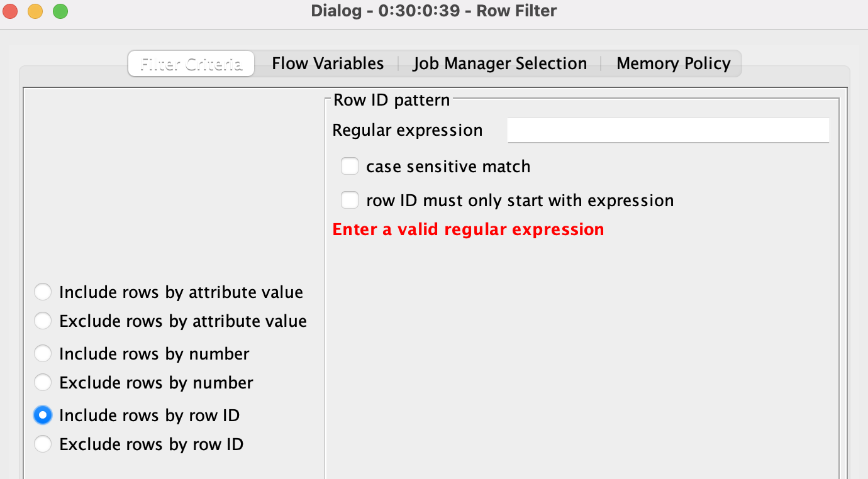
Task: Open the Flow Variables tab
Action: 328,63
